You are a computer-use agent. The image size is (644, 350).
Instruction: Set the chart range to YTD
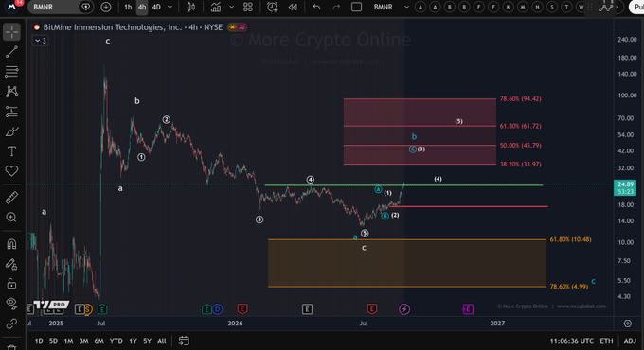point(116,341)
